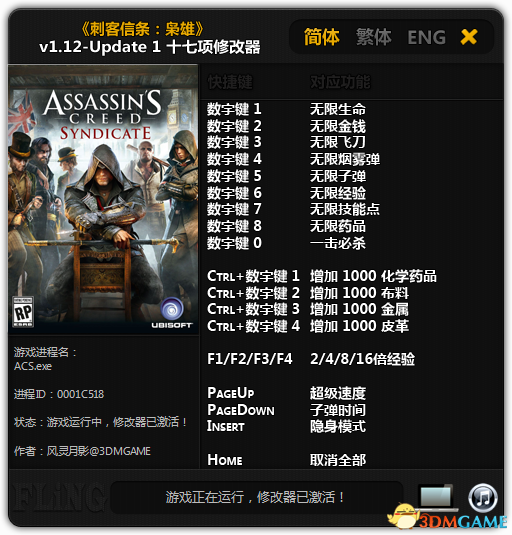512x535 pixels.
Task: Click the faded FLiNG logo at bottom left
Action: click(x=57, y=498)
